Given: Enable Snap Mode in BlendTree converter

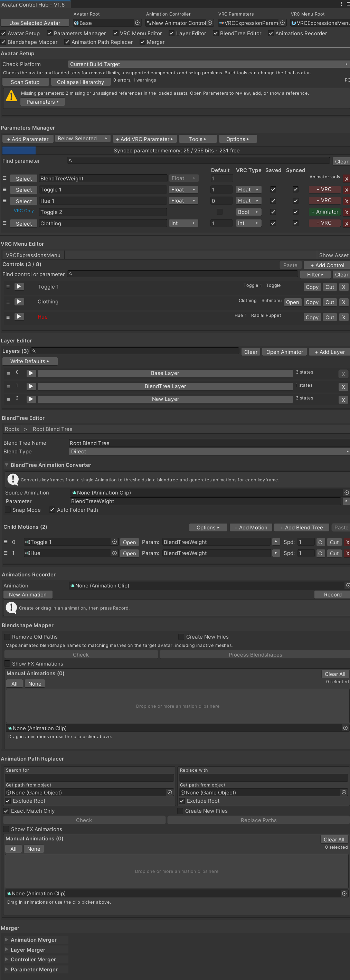Looking at the screenshot, I should pyautogui.click(x=8, y=510).
